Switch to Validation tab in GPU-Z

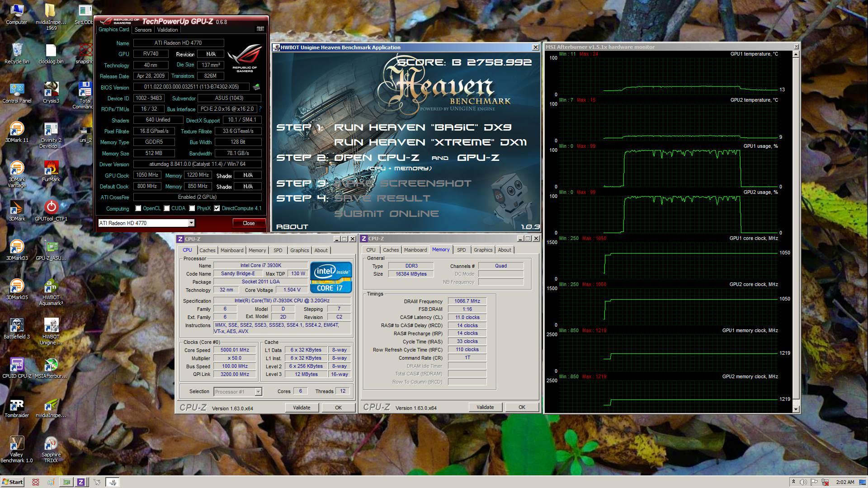(x=167, y=30)
